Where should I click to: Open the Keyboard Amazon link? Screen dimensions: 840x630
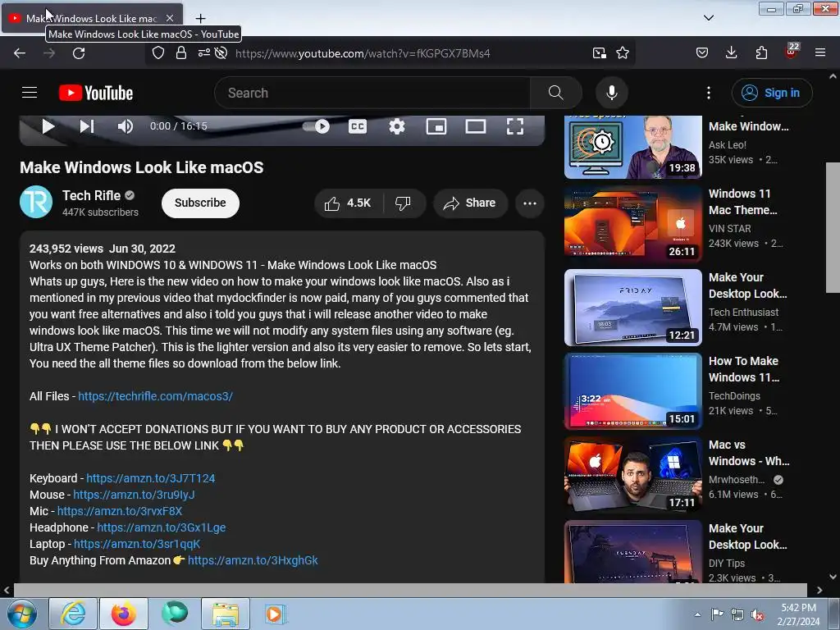point(151,478)
